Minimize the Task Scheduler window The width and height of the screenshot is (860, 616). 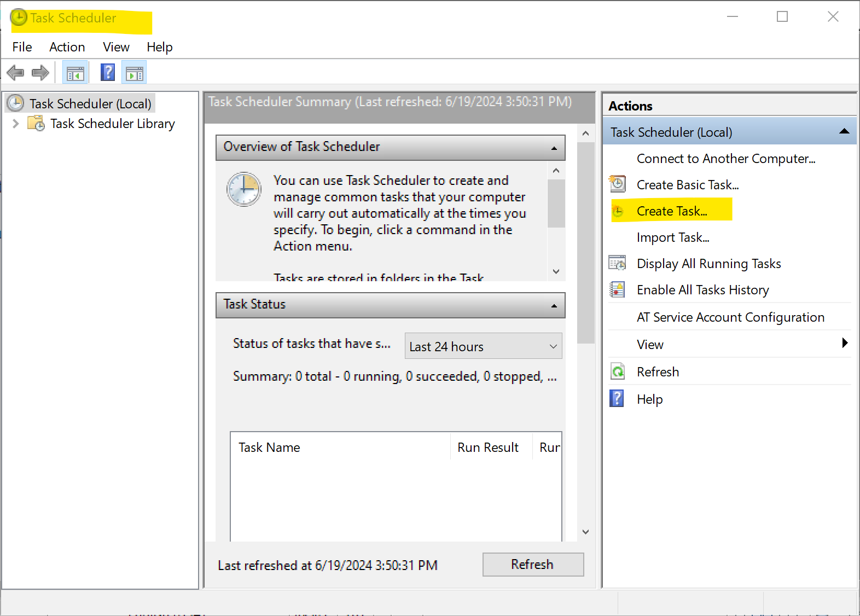click(x=733, y=16)
